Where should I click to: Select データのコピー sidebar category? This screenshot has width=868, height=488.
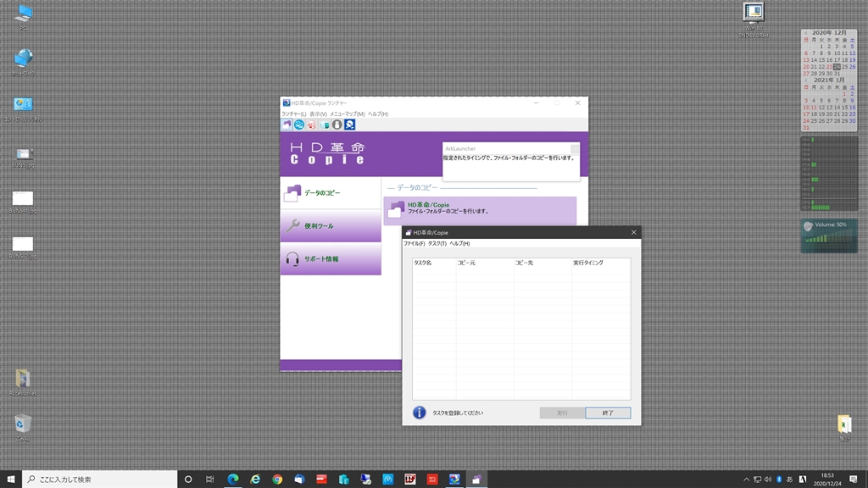click(x=331, y=193)
